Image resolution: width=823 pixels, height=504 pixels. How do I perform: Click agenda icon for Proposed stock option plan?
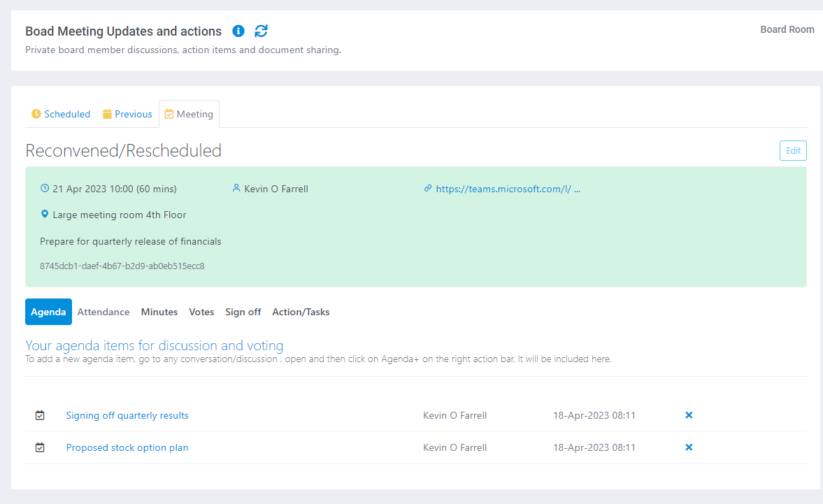pos(40,447)
